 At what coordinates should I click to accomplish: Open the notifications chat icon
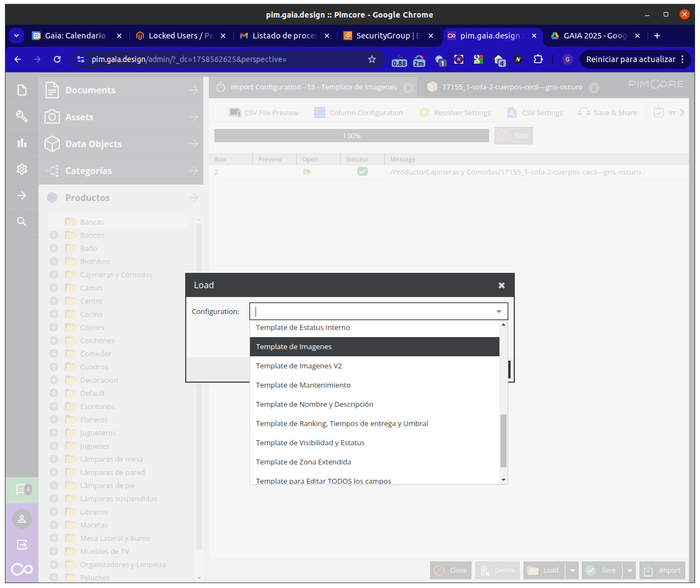22,489
